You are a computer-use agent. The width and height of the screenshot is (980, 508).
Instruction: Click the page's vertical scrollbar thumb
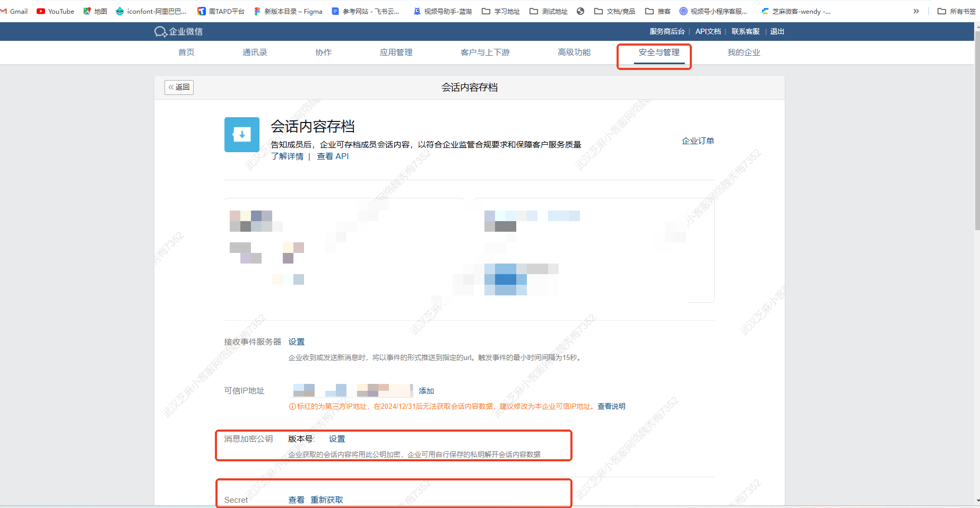pos(977,132)
